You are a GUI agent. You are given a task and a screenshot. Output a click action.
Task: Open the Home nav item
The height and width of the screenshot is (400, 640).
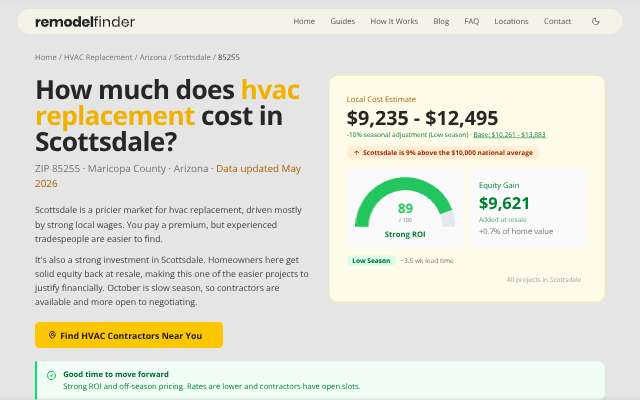[304, 21]
